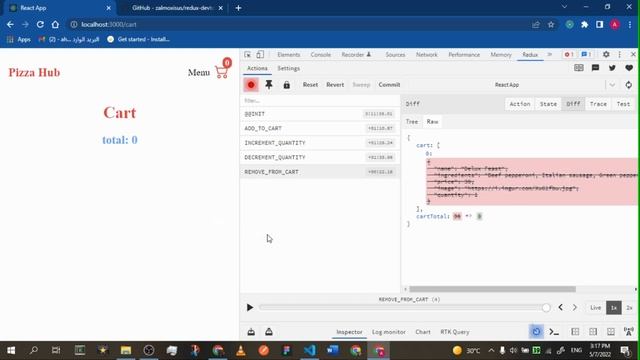Select the @@INIT action row
The width and height of the screenshot is (640, 360).
(320, 114)
